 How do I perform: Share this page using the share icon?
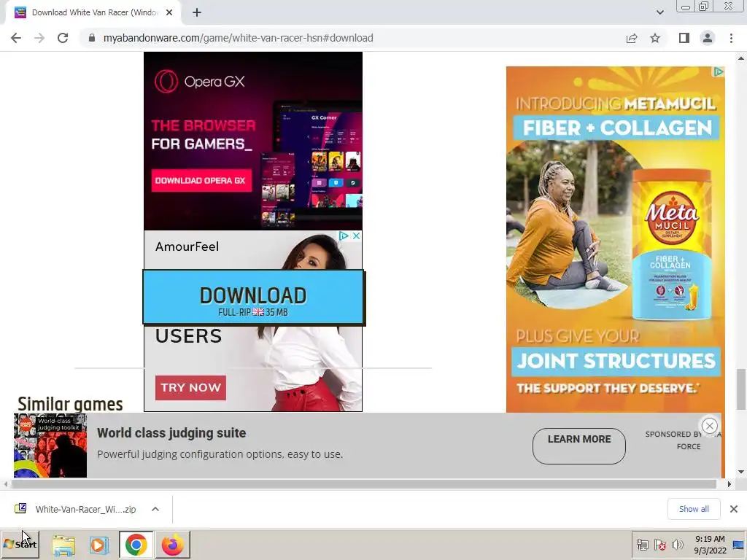(632, 38)
